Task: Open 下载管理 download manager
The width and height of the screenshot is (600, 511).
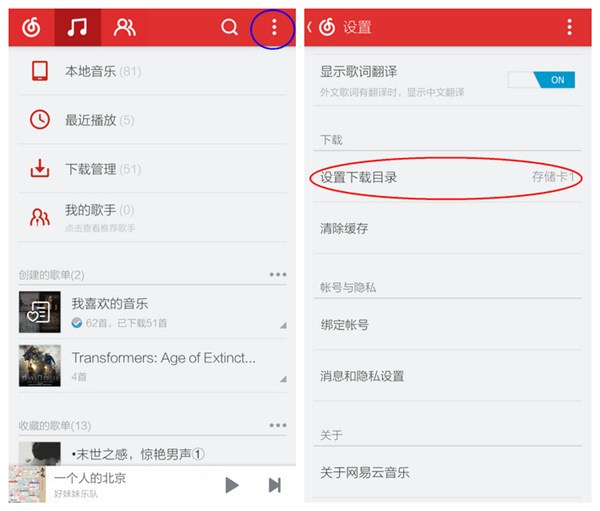Action: coord(153,169)
